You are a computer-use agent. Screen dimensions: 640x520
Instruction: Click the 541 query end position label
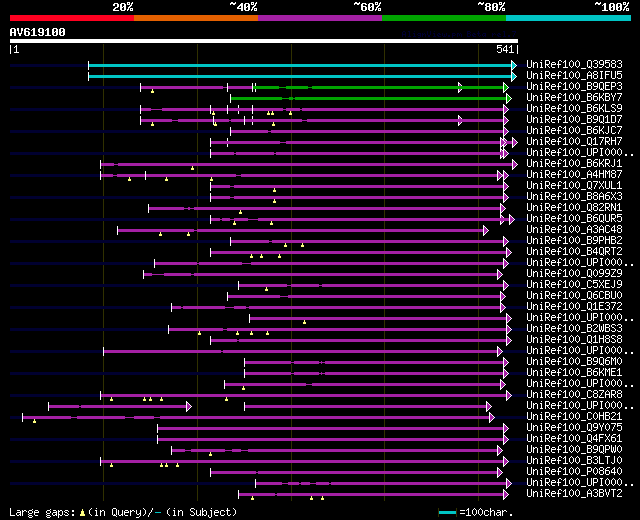pos(505,49)
